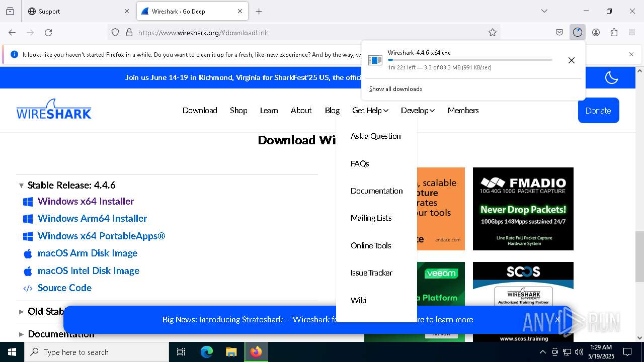Close the Stratoshark news banner

click(x=557, y=319)
